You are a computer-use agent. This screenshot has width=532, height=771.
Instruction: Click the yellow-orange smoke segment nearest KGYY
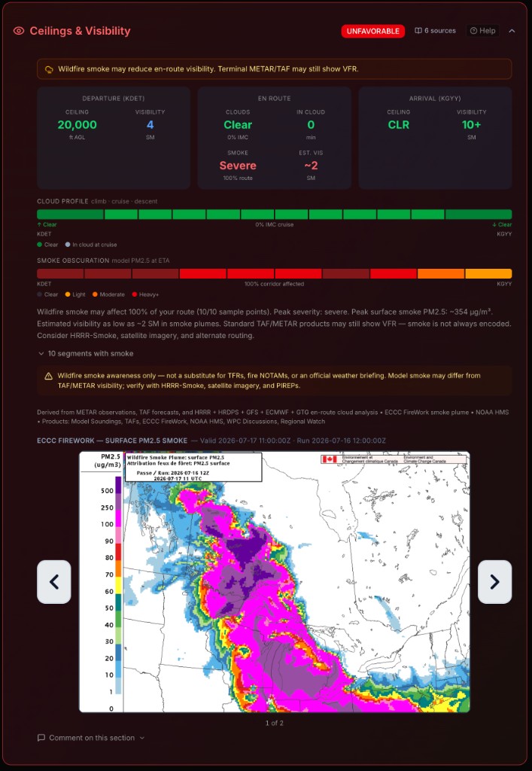click(488, 273)
